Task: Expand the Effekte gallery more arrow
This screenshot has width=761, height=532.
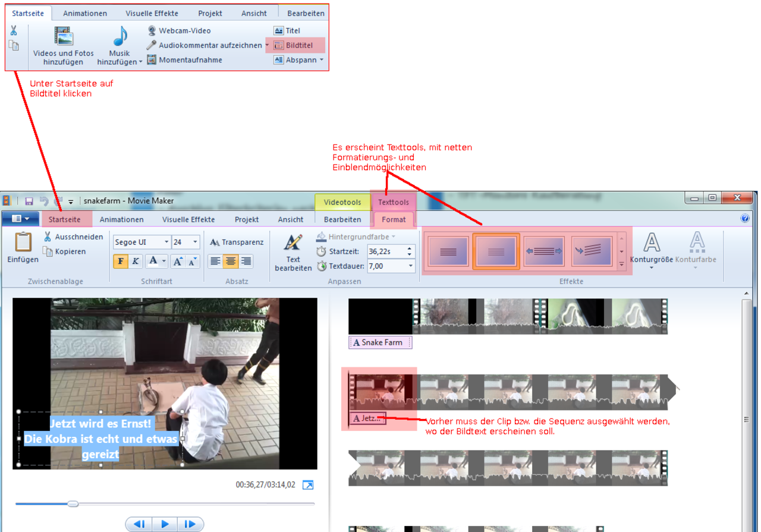Action: point(621,265)
